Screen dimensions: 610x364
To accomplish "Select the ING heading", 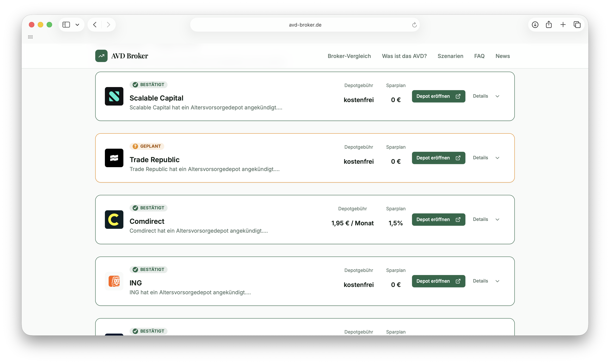I will [x=136, y=283].
